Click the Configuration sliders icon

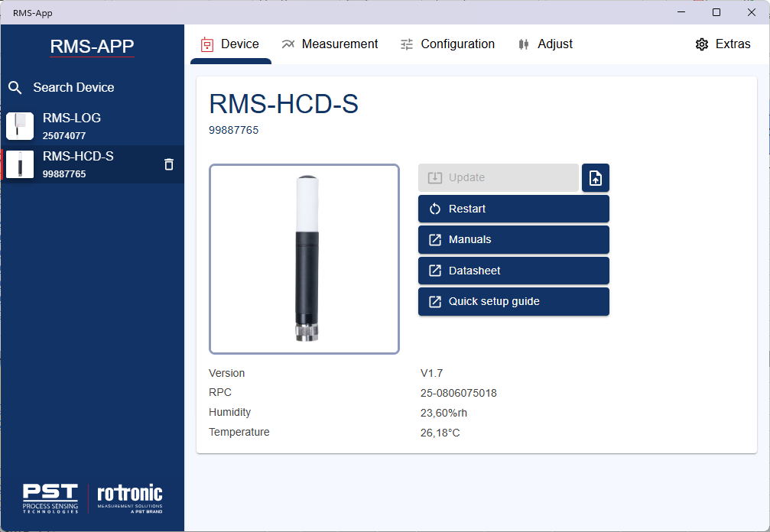pyautogui.click(x=406, y=44)
